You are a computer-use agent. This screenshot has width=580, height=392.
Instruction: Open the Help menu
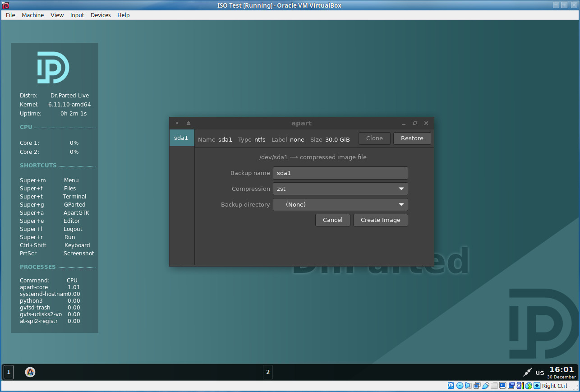[x=124, y=15]
